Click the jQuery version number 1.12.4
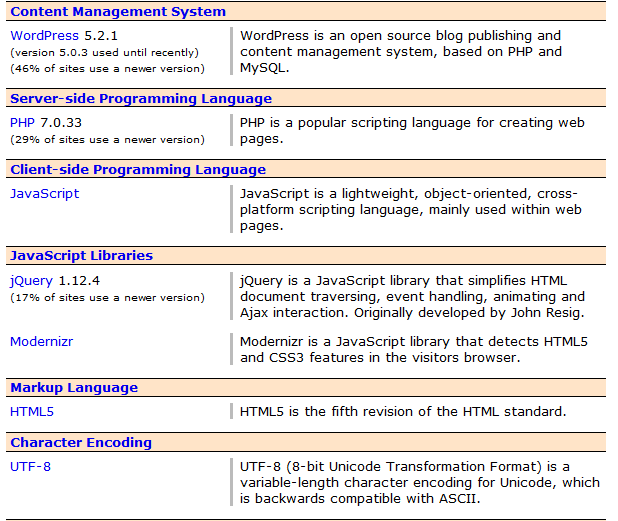 coord(79,281)
